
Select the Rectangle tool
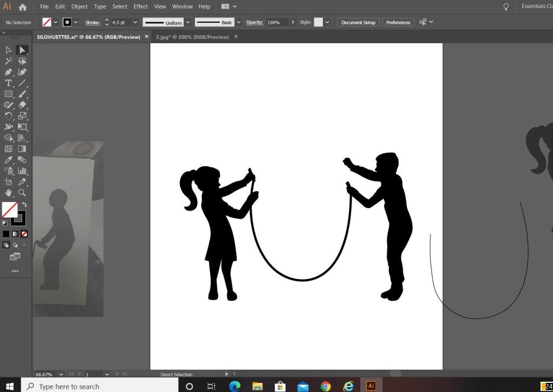[9, 94]
